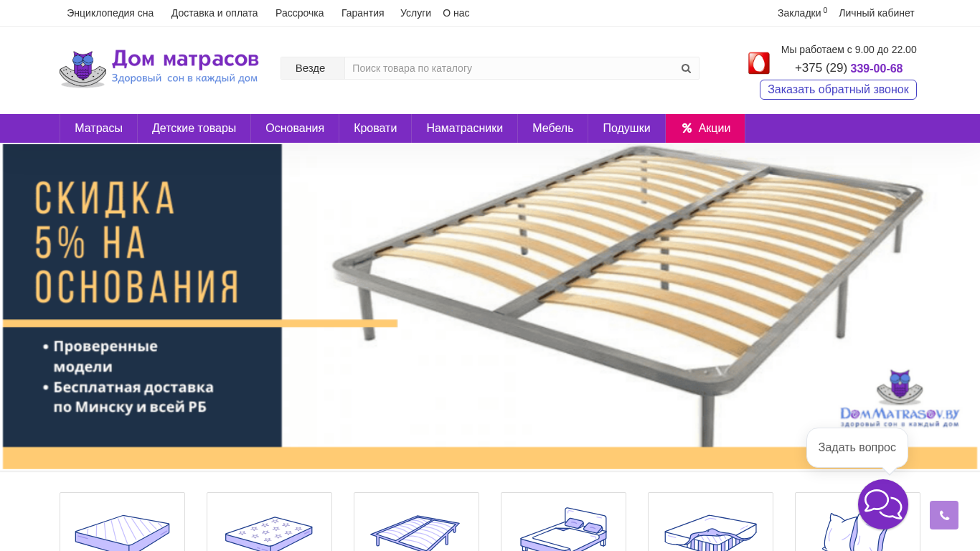This screenshot has height=551, width=980.
Task: Click the owl Дом матрасов logo
Action: click(159, 68)
